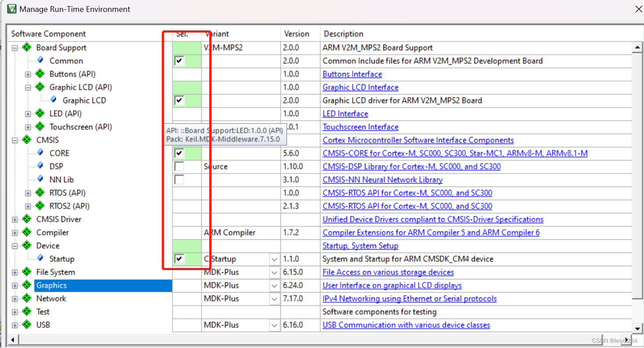Click the Device component diamond icon
Image resolution: width=644 pixels, height=348 pixels.
point(27,245)
